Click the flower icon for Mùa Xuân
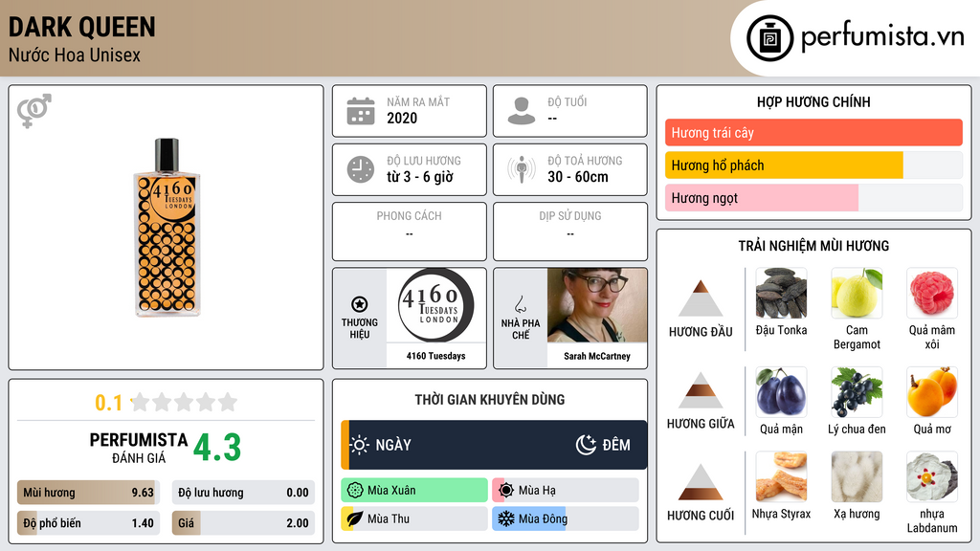Viewport: 980px width, 551px height. [355, 491]
